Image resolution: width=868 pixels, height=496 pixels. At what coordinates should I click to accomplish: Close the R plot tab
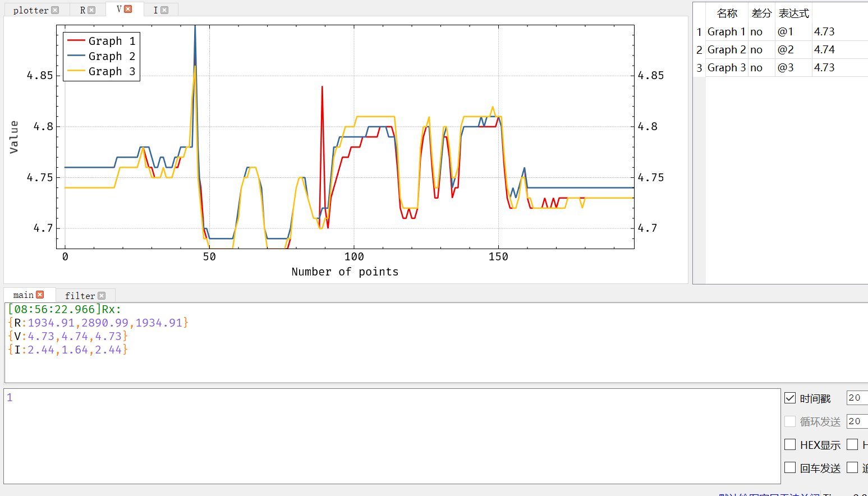(x=91, y=10)
